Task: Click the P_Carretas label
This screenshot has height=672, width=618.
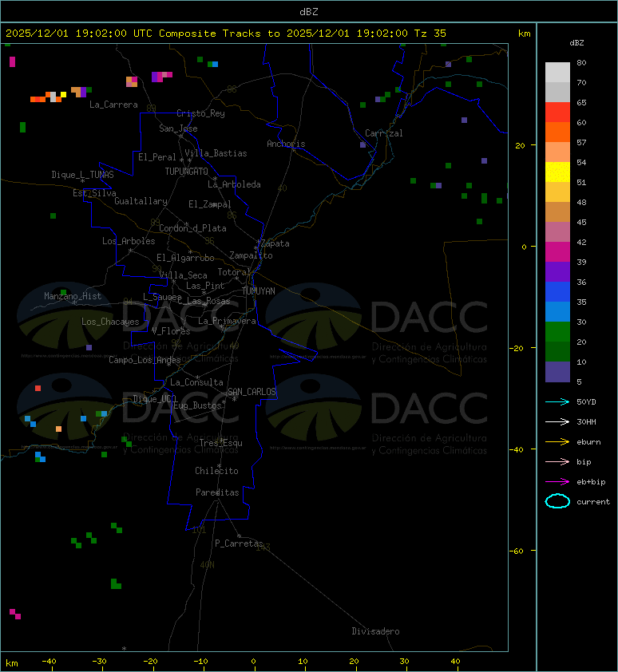Action: pos(239,544)
